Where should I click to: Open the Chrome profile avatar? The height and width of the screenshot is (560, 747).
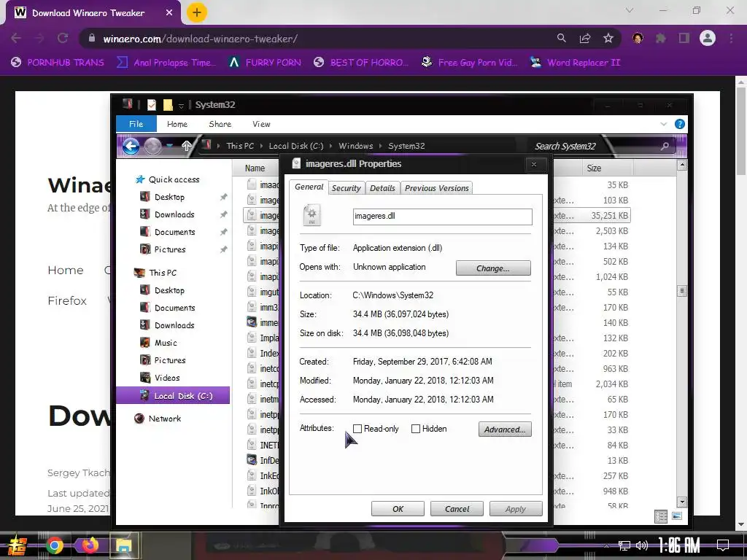(x=708, y=38)
